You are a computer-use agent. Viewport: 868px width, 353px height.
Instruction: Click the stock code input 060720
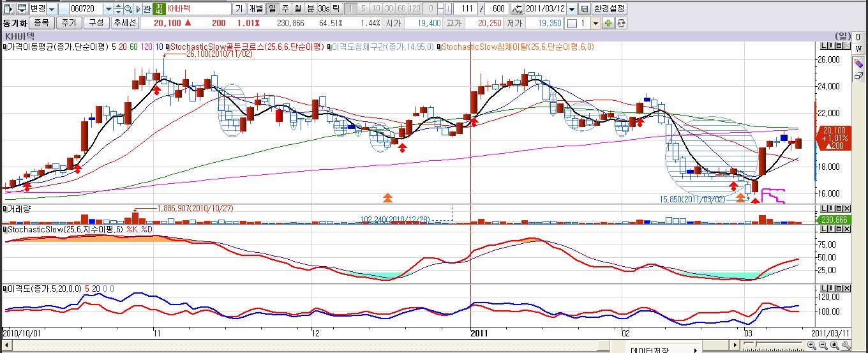(87, 9)
